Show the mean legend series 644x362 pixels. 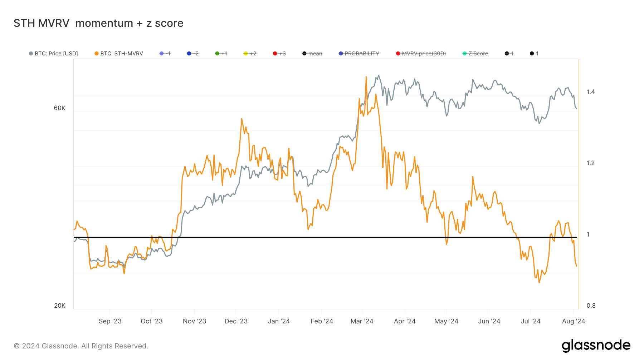(312, 54)
